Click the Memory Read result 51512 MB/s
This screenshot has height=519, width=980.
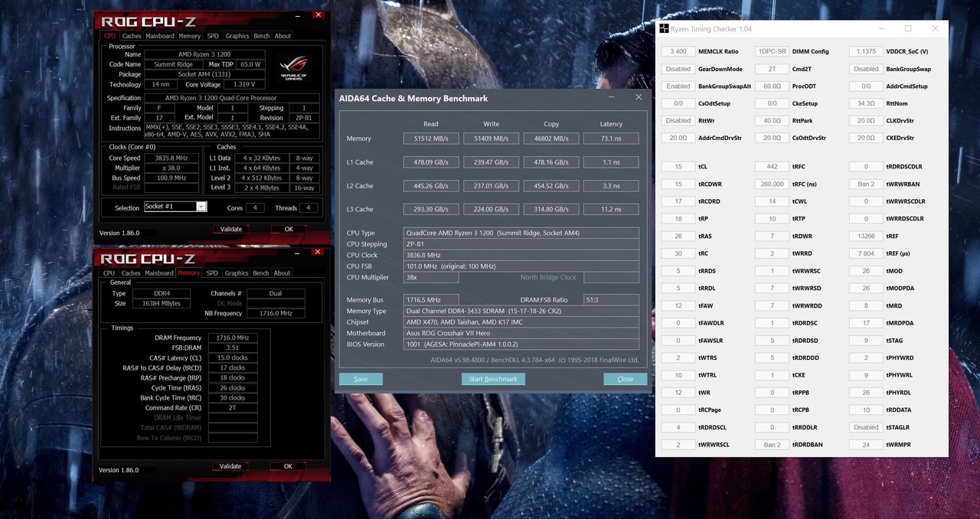click(431, 139)
